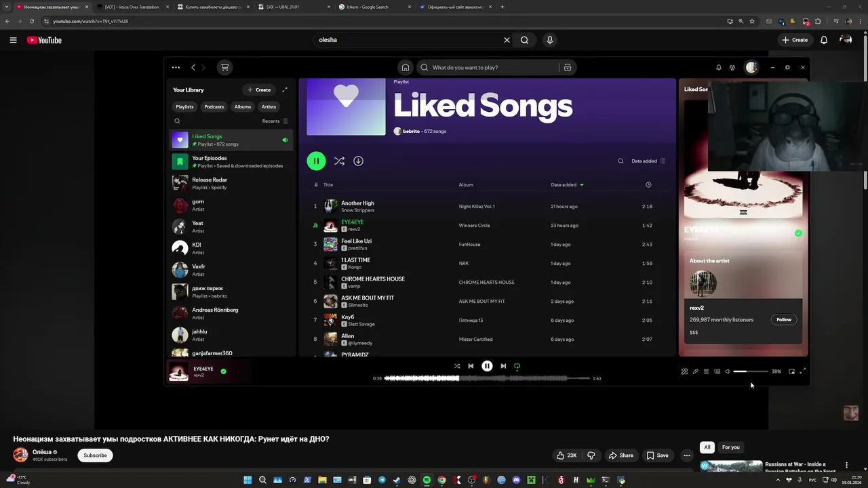The image size is (868, 488).
Task: Search in Your Library magnifier icon
Action: (177, 121)
